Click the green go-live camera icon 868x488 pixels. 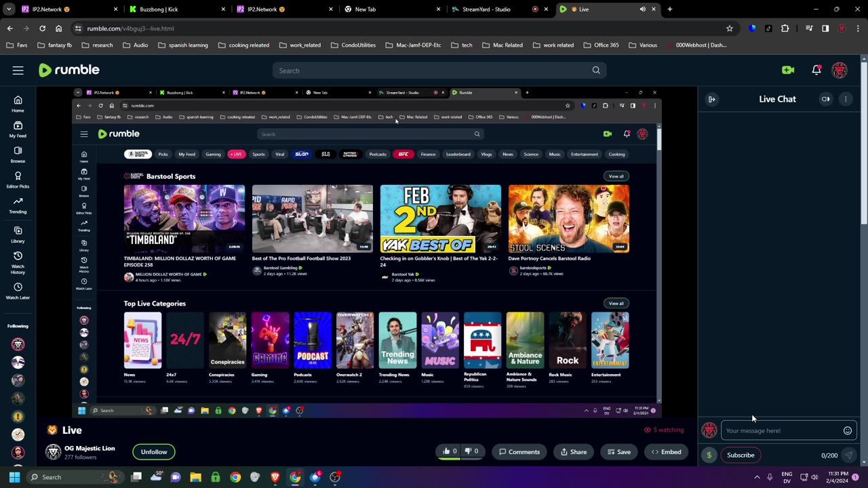787,70
